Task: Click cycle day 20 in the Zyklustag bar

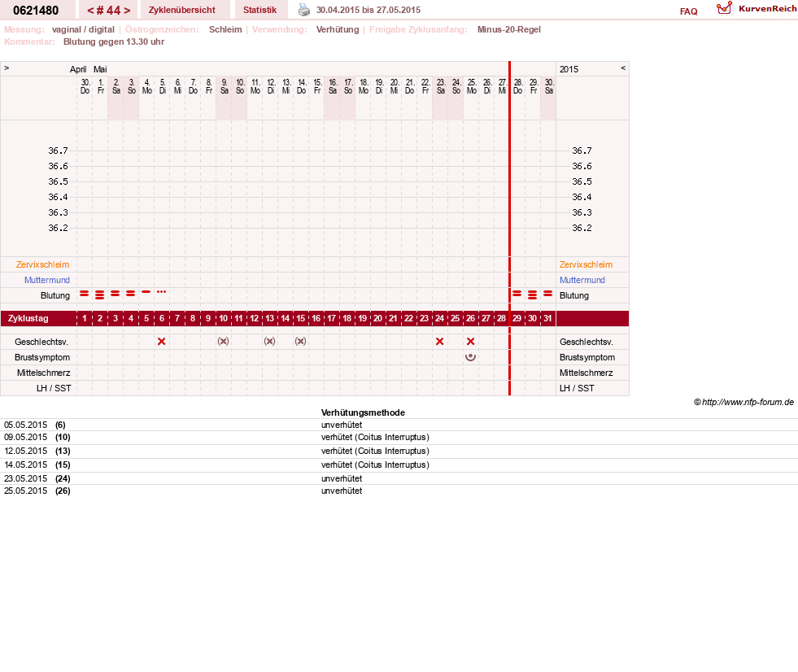Action: (x=377, y=319)
